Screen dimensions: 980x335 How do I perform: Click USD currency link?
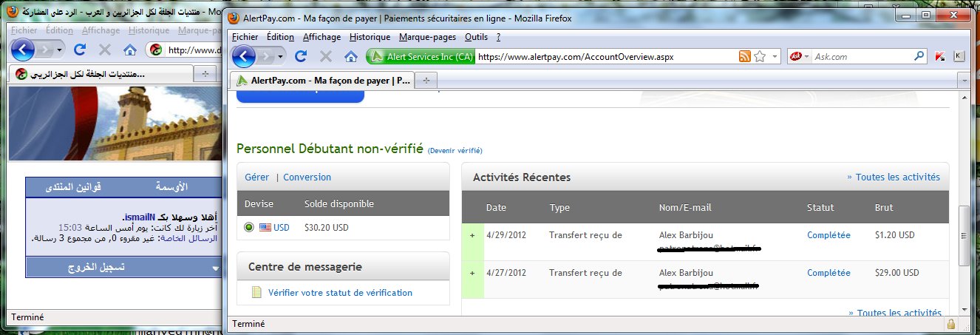point(282,227)
